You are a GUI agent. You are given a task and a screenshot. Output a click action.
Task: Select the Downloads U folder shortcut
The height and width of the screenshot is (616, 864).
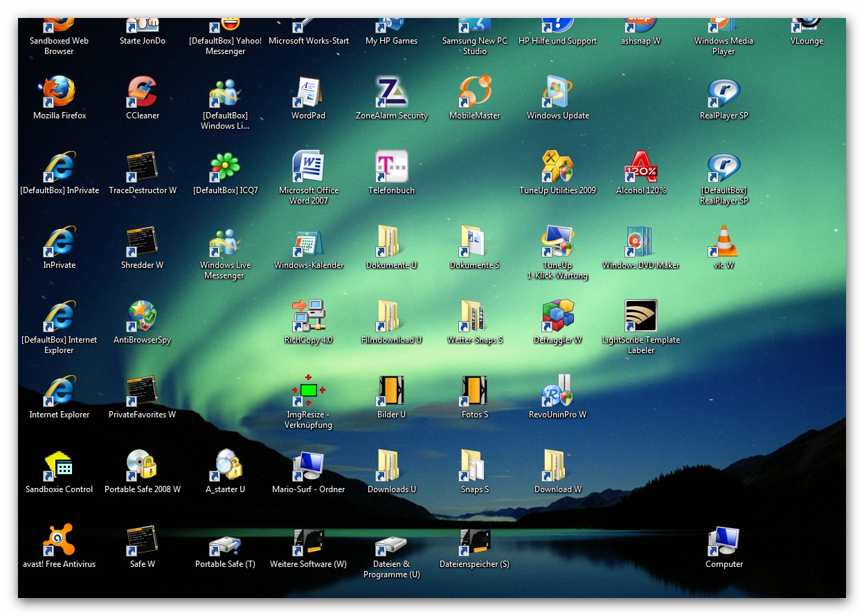tap(392, 466)
